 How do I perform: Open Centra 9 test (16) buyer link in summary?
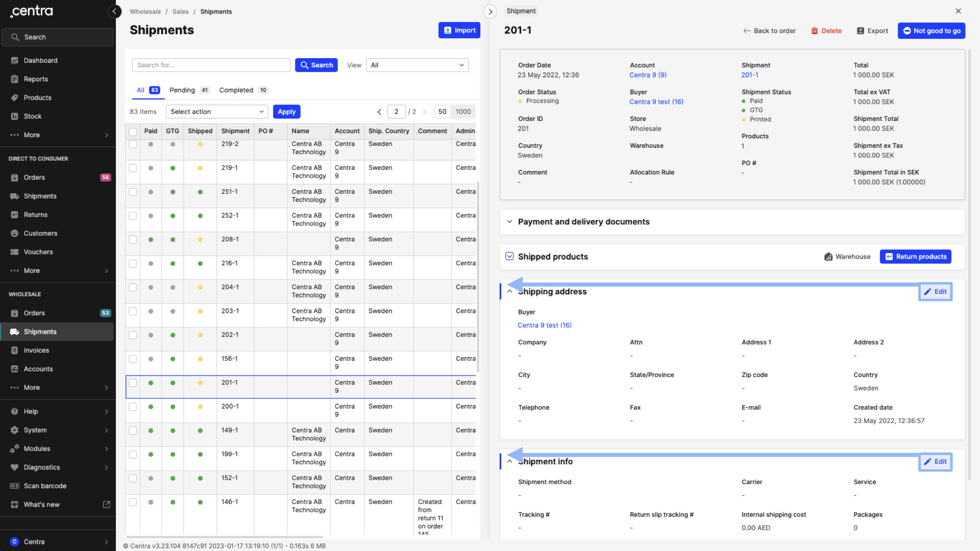click(656, 102)
